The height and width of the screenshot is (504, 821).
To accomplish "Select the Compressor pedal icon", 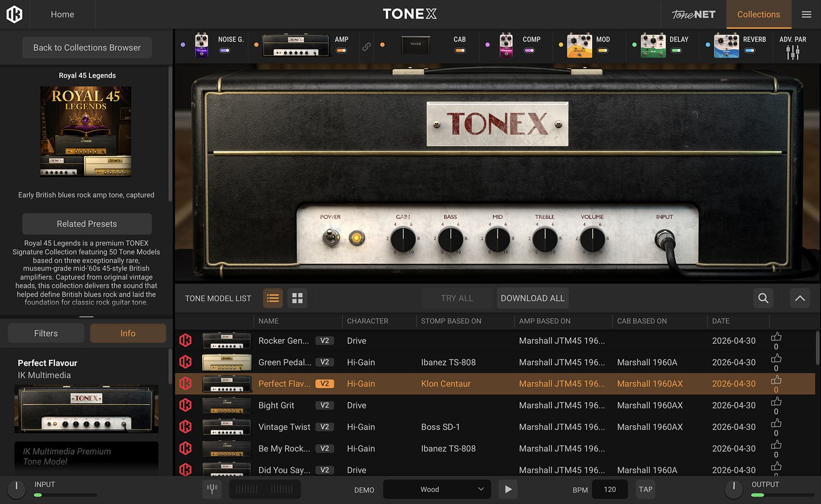I will click(506, 45).
